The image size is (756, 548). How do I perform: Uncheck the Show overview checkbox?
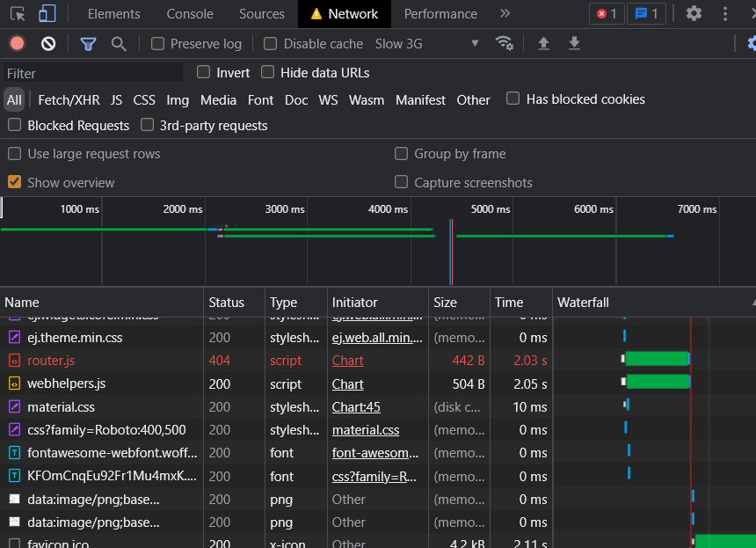[x=15, y=182]
